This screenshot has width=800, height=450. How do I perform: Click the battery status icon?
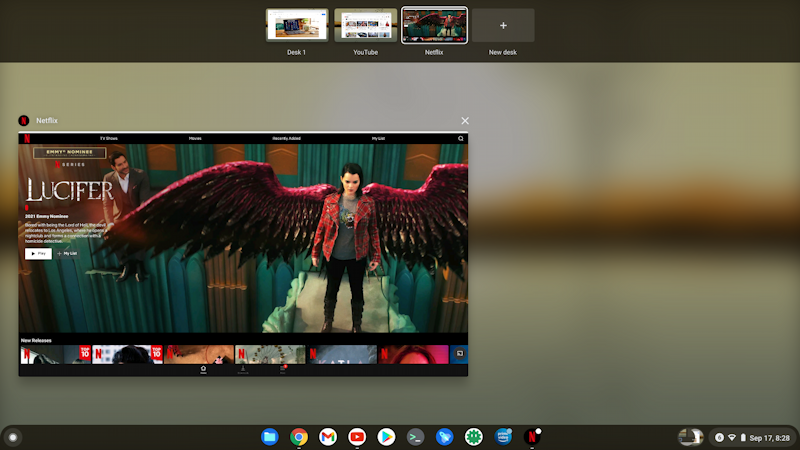[743, 438]
